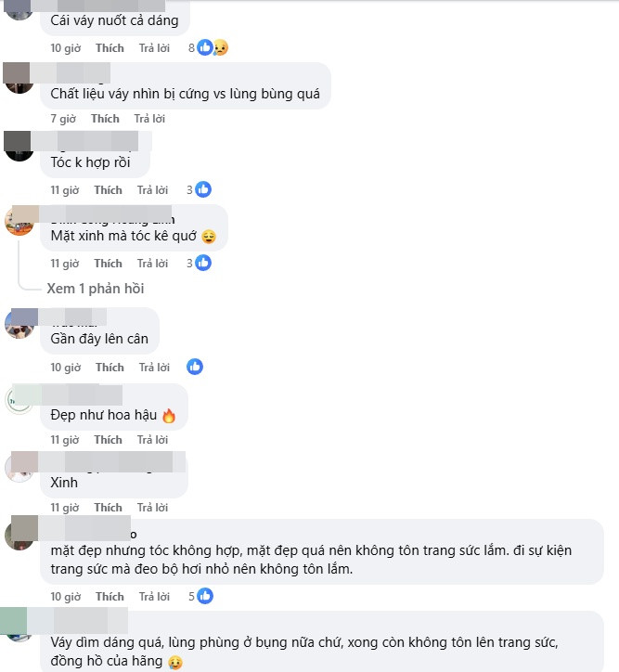Like the 'Gần đây lên cân' comment
The width and height of the screenshot is (619, 672).
(110, 368)
